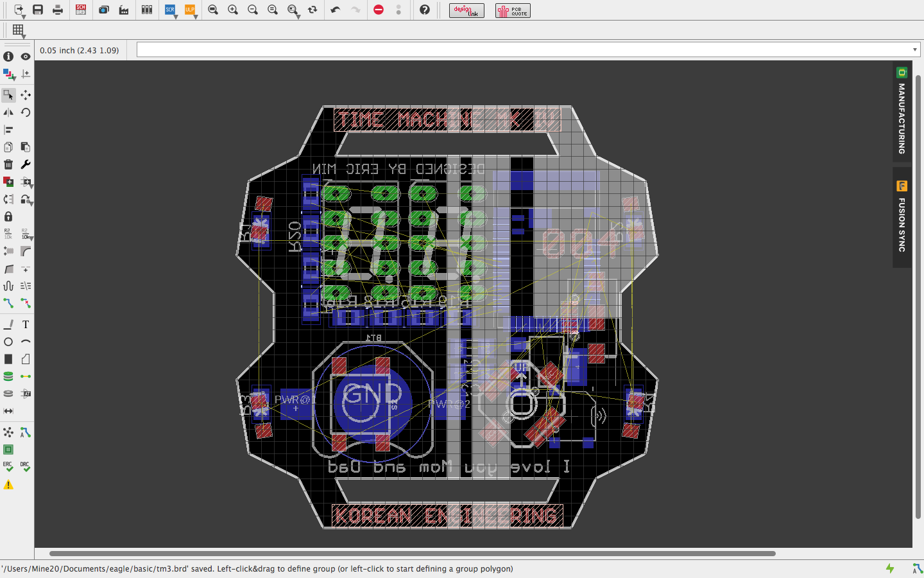Select the Route airwire tool
924x578 pixels.
[x=8, y=303]
